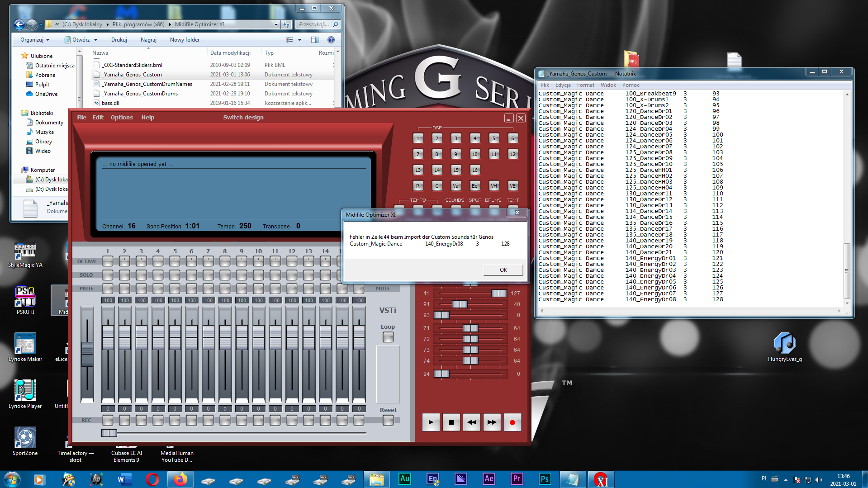Open the Help menu in Midifile Optimizer
This screenshot has height=488, width=868.
click(148, 117)
